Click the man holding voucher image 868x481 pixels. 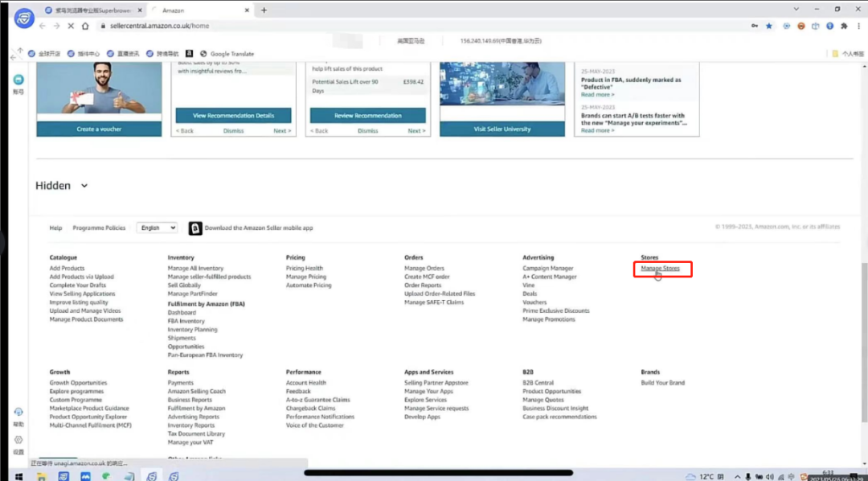[99, 88]
